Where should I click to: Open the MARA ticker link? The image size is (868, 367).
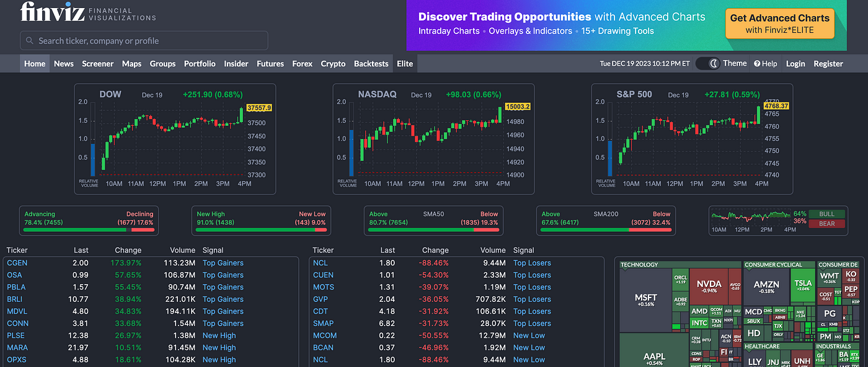pyautogui.click(x=17, y=347)
